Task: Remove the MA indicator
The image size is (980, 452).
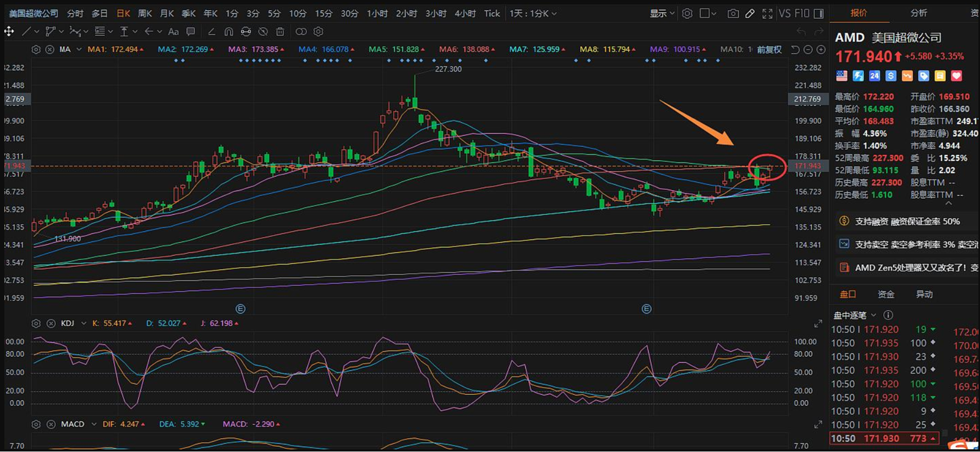Action: click(50, 50)
